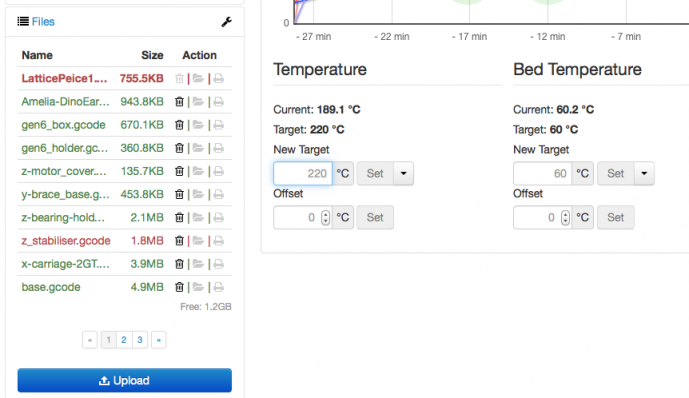Go to next files page arrow
This screenshot has width=689, height=398.
pos(159,340)
